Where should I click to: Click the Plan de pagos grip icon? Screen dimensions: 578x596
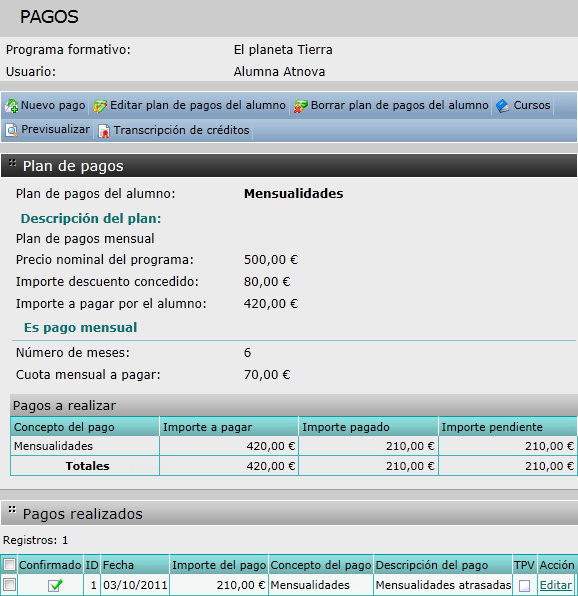pos(13,163)
